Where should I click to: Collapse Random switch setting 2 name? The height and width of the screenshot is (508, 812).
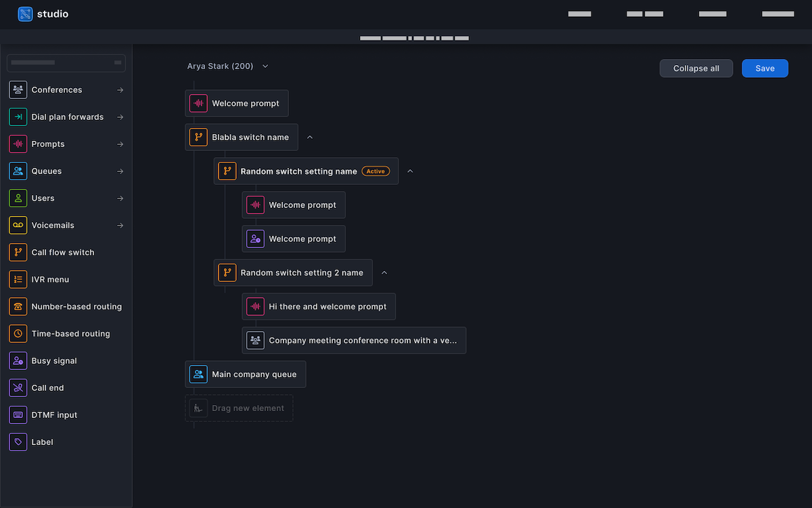384,272
